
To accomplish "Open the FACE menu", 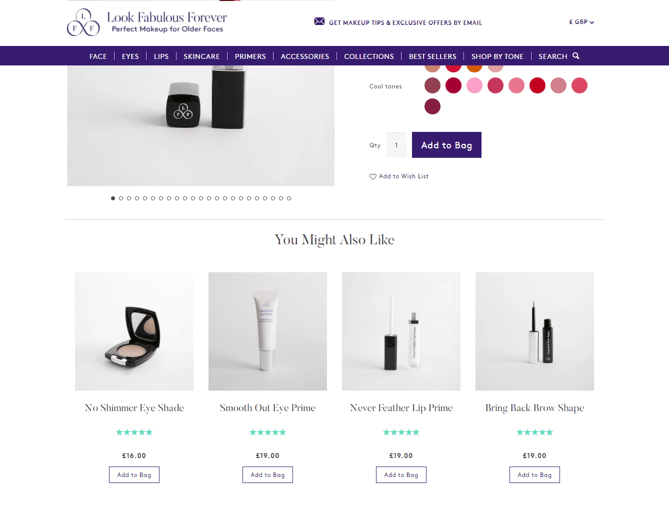I will point(98,56).
